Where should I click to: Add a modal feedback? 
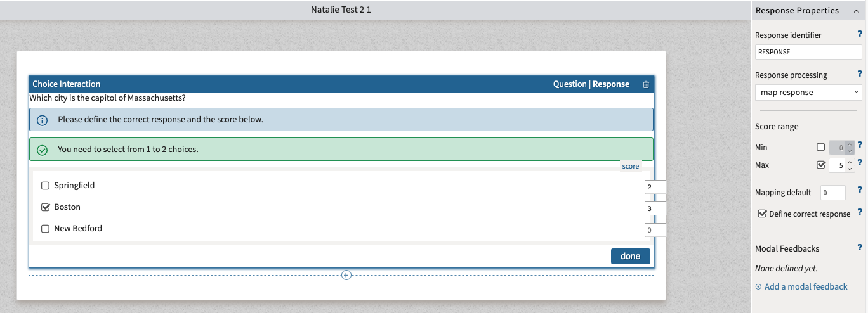pos(802,287)
